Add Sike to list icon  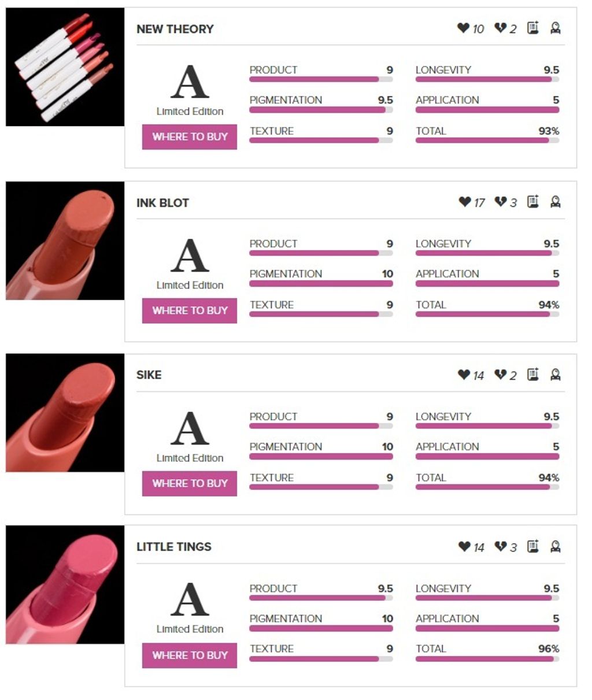533,375
